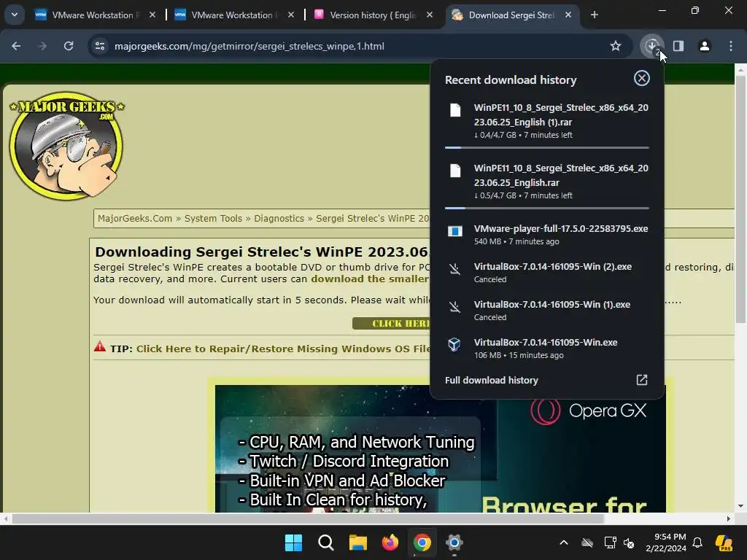This screenshot has width=747, height=560.
Task: Click the muted volume tray icon
Action: coord(630,542)
